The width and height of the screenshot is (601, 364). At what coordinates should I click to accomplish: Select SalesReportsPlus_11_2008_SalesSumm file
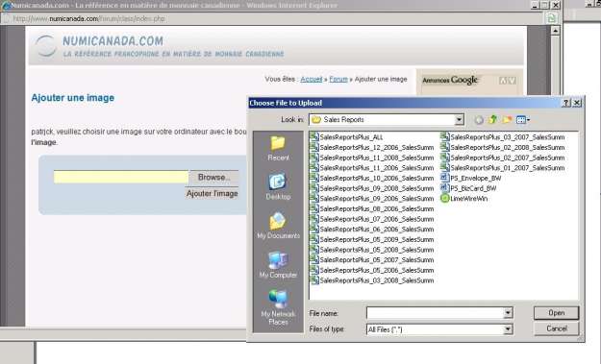coord(372,158)
